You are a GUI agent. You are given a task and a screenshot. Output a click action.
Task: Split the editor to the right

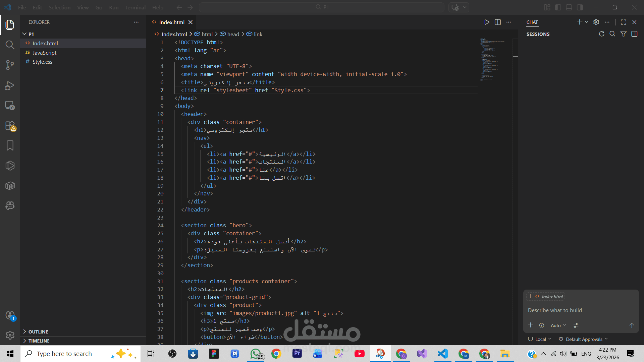[x=498, y=22]
